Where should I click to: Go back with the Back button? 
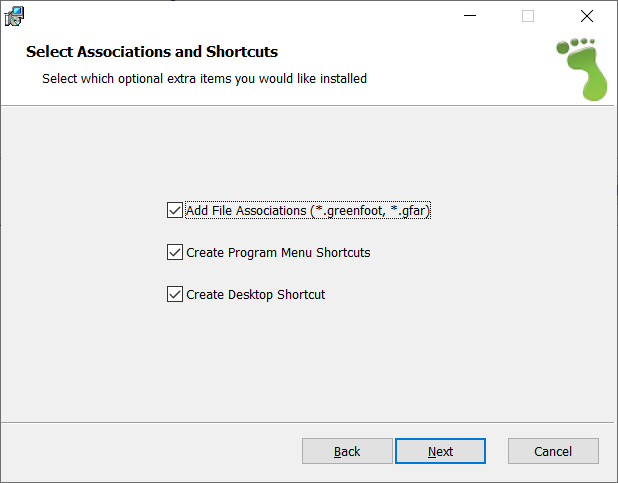coord(347,451)
